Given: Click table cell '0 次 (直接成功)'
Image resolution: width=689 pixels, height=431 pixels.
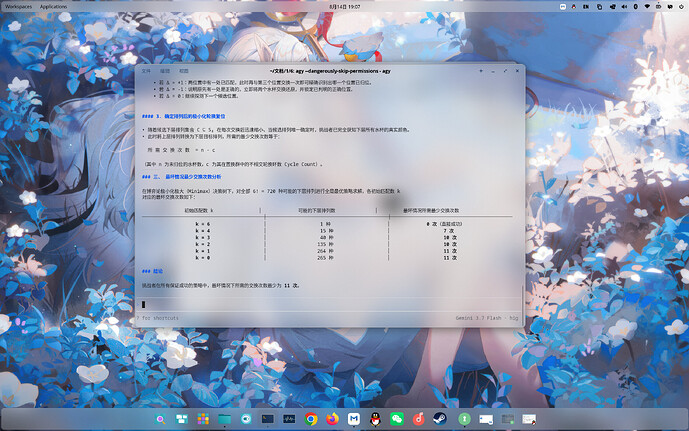Looking at the screenshot, I should [x=444, y=224].
